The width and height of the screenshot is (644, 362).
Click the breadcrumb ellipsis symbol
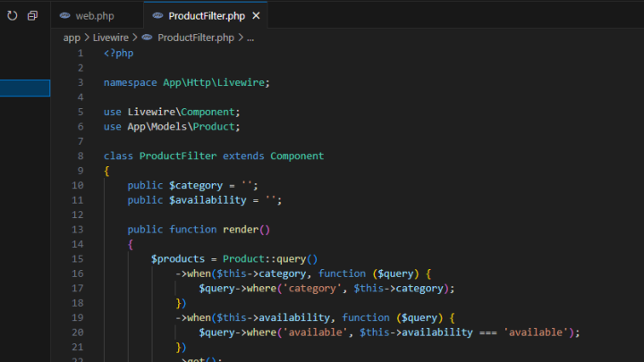pos(250,38)
